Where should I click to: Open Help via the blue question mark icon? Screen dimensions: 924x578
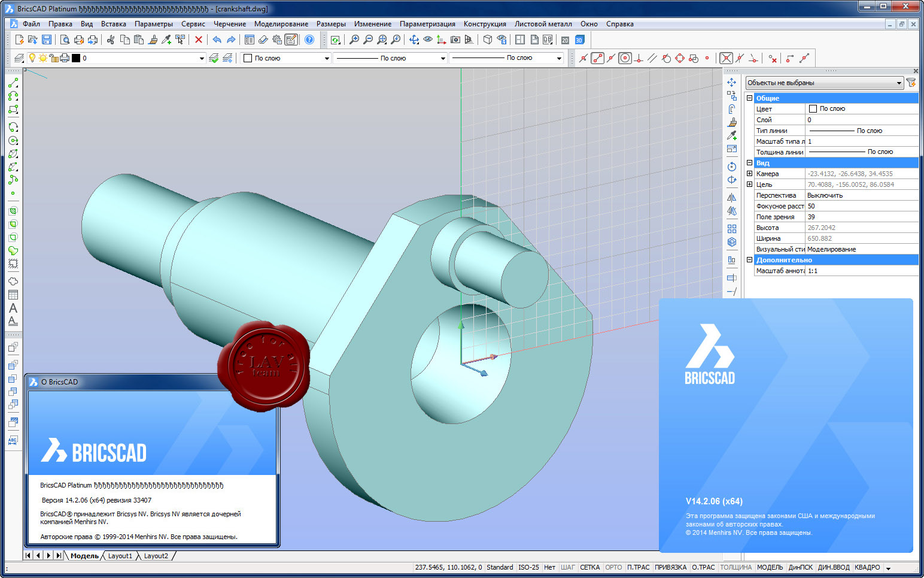309,40
